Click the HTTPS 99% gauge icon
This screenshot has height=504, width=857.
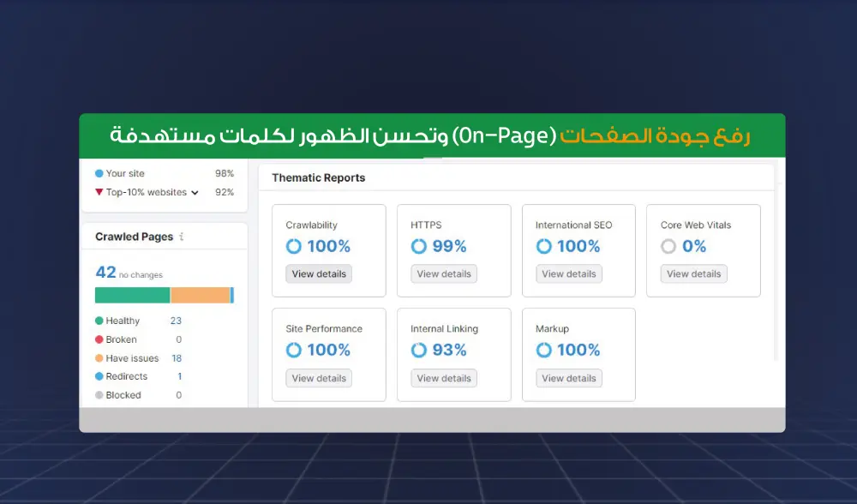[419, 246]
